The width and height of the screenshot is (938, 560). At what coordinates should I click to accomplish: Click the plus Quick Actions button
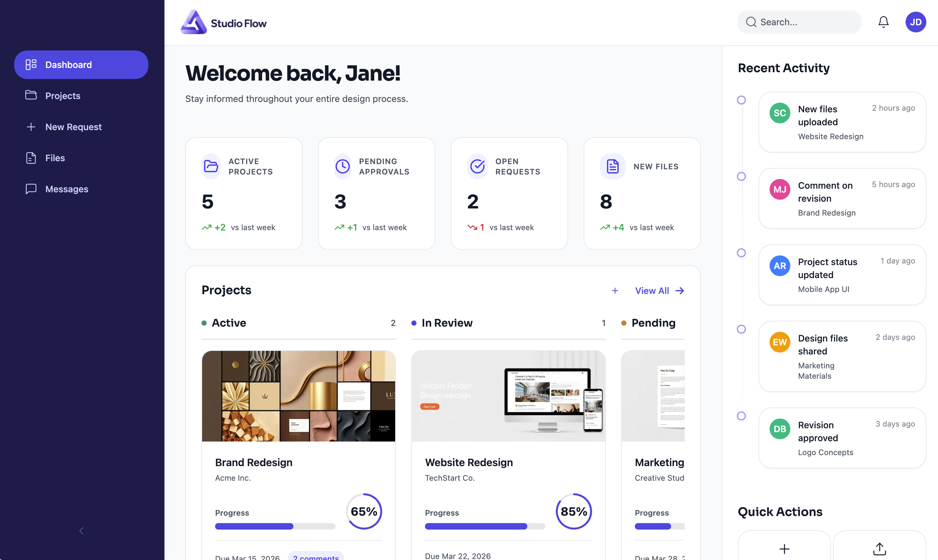pyautogui.click(x=784, y=545)
